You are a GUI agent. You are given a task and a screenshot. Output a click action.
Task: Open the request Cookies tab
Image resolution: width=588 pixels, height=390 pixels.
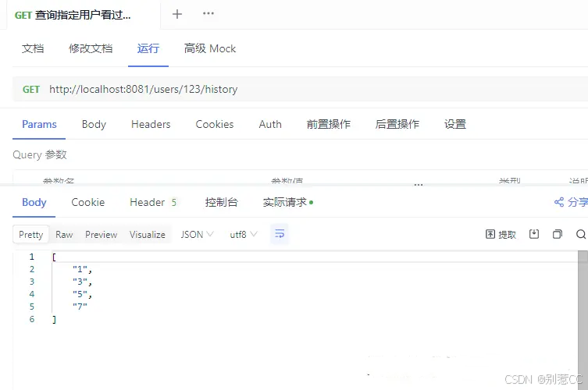(215, 124)
